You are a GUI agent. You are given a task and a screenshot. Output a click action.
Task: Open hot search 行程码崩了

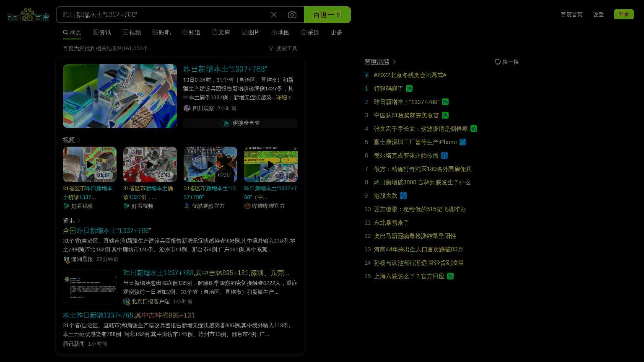click(388, 88)
